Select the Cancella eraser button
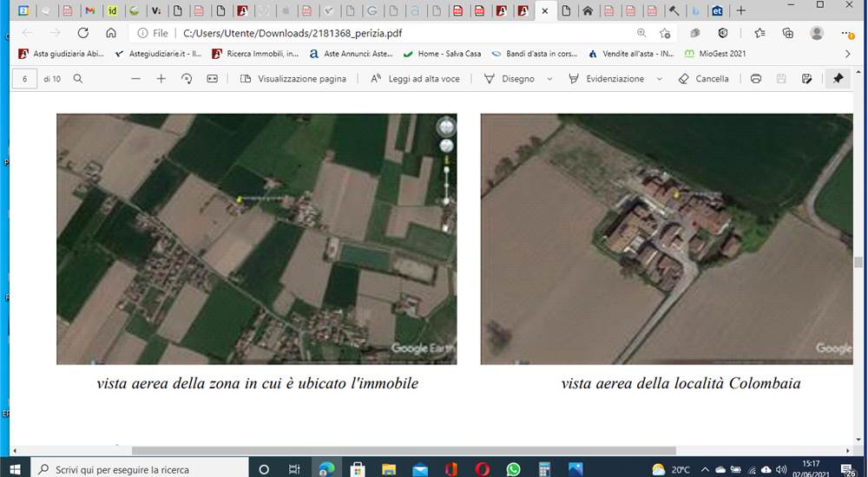The width and height of the screenshot is (868, 477). [x=704, y=79]
